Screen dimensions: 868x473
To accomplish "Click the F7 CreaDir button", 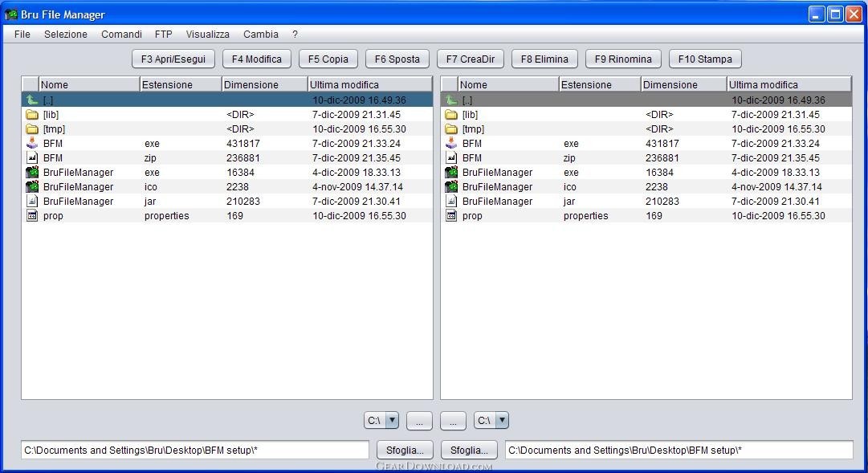I will (471, 59).
